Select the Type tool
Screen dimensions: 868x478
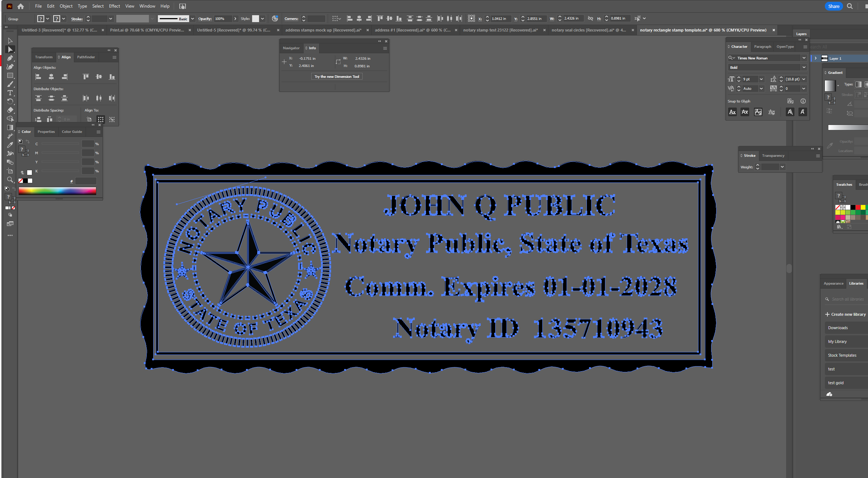[x=10, y=93]
